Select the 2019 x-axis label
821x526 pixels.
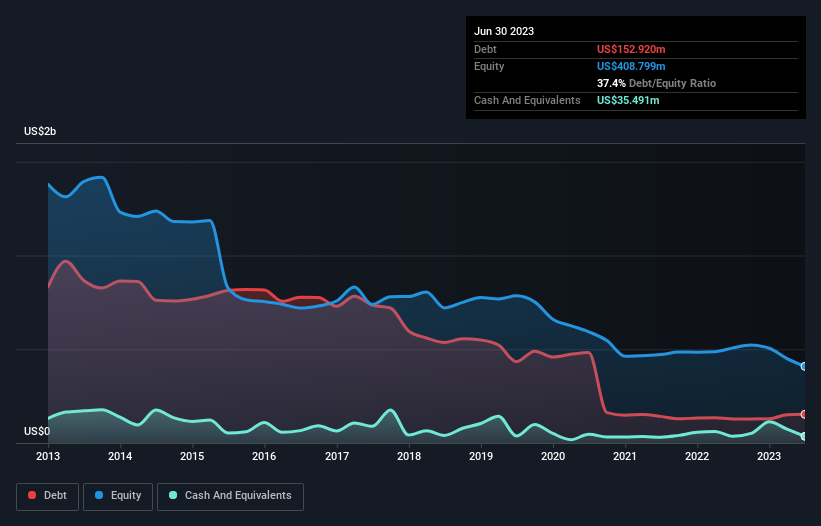click(x=481, y=456)
